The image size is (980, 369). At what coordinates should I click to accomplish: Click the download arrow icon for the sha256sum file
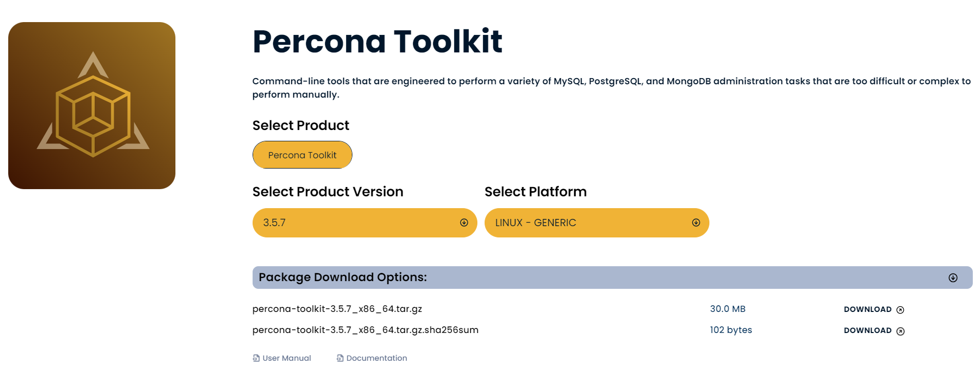pos(900,331)
